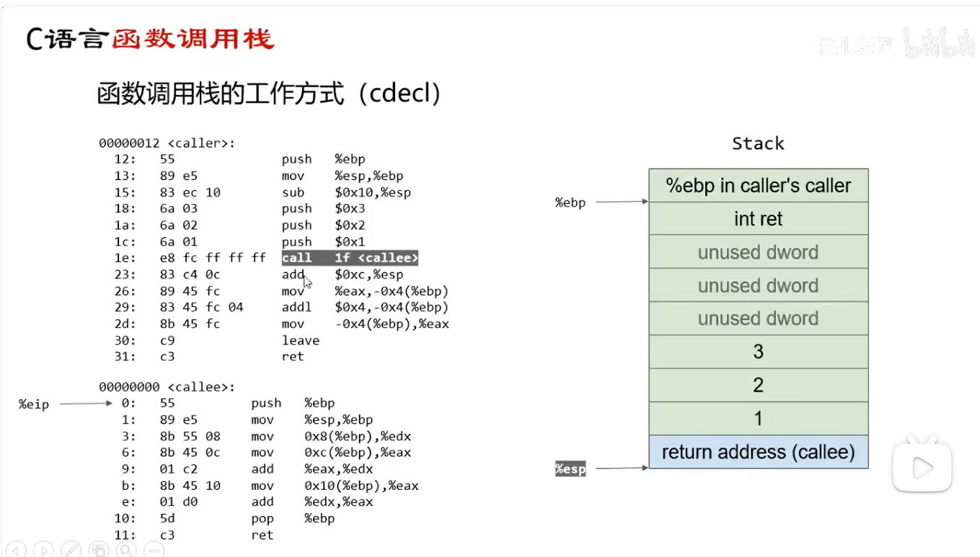Open the magnifier zoom tool
This screenshot has width=980, height=557.
[x=125, y=549]
